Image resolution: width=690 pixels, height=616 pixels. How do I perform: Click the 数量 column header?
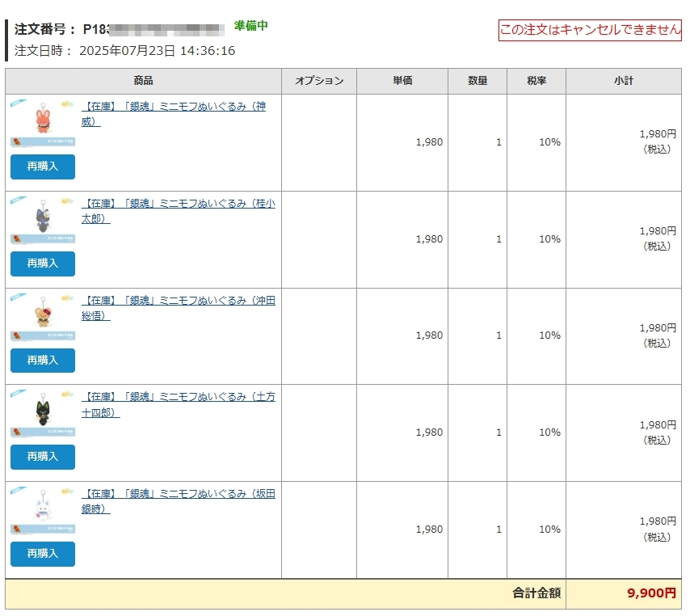tap(478, 81)
